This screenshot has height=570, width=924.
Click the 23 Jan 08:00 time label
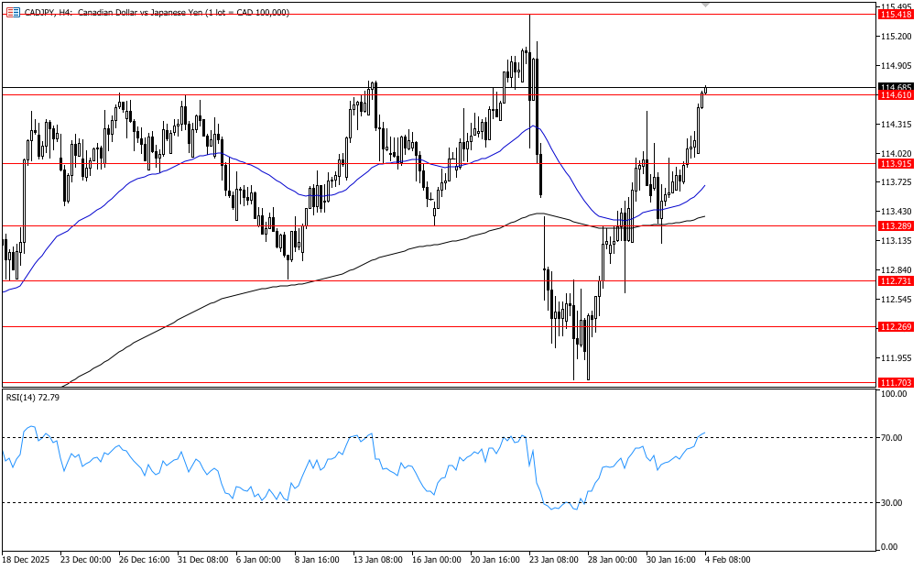[x=554, y=559]
